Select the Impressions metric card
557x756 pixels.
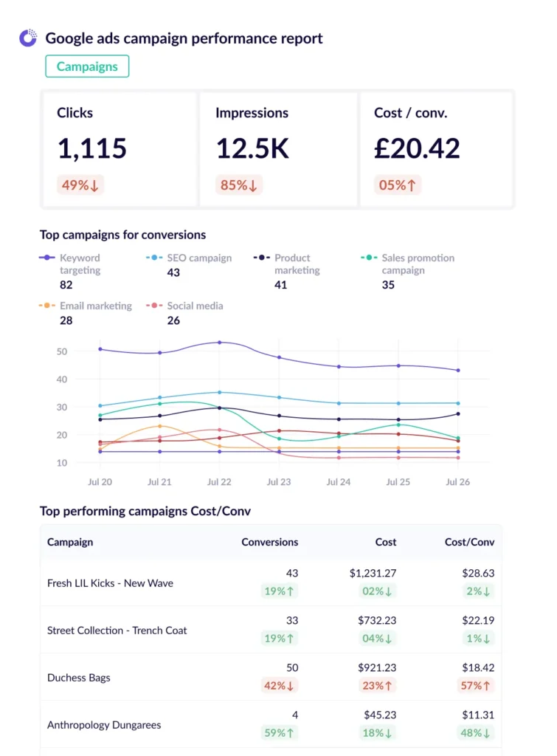point(277,149)
